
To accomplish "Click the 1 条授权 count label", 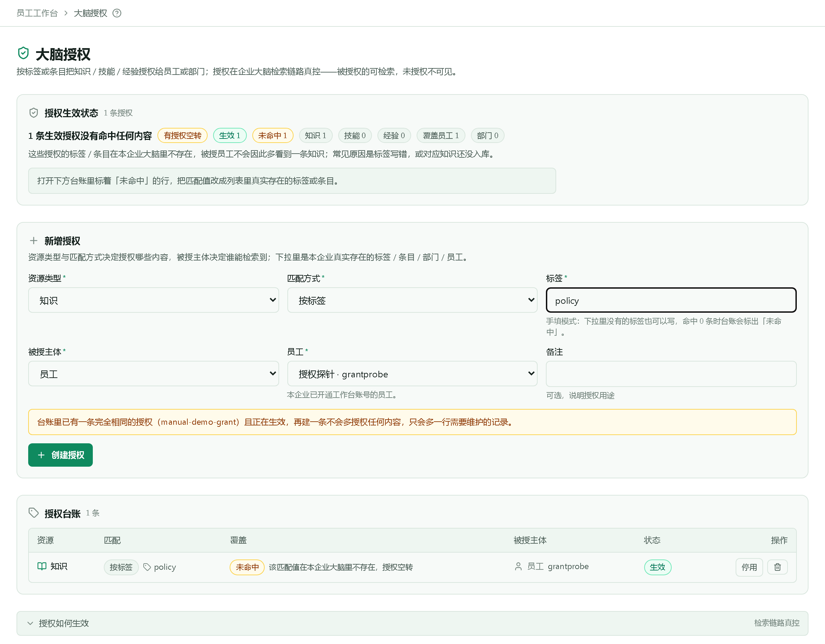I will pyautogui.click(x=118, y=113).
